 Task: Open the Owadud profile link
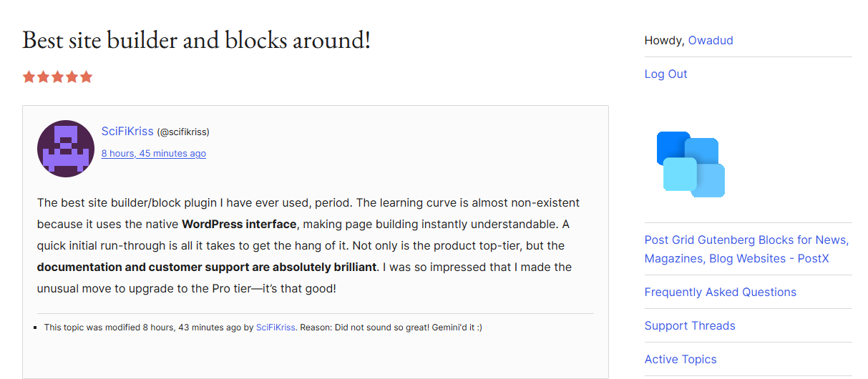711,40
